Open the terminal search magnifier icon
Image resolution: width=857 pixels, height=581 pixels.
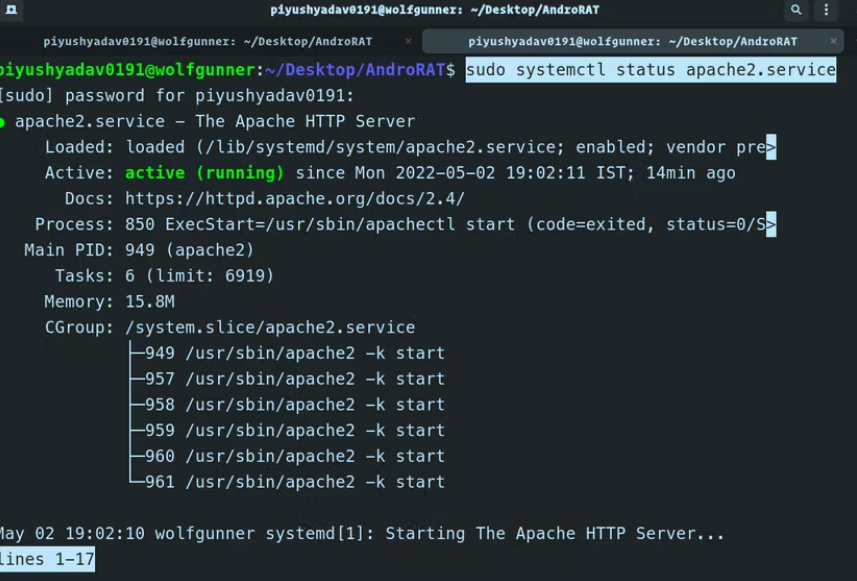tap(796, 10)
